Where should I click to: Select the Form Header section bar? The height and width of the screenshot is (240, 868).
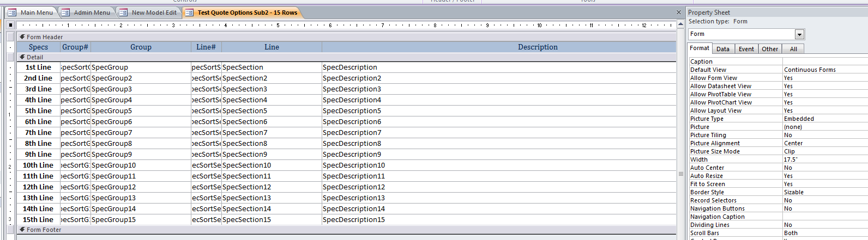point(347,37)
